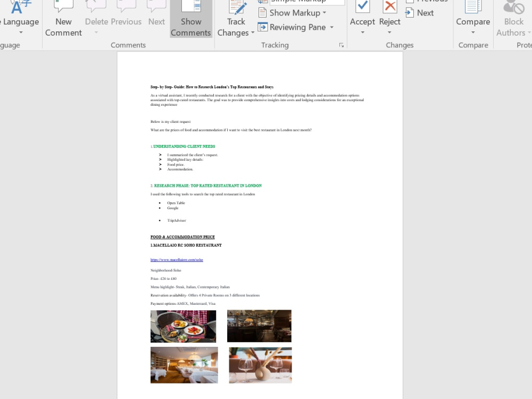Screen dimensions: 532x399
Task: Click the Accommodation bullet
Action: (x=180, y=169)
